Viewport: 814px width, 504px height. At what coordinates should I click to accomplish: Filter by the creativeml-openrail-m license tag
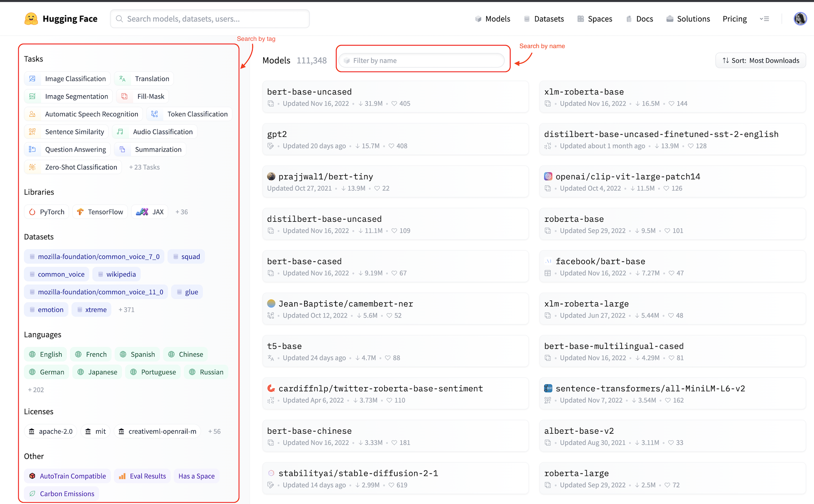pyautogui.click(x=157, y=431)
